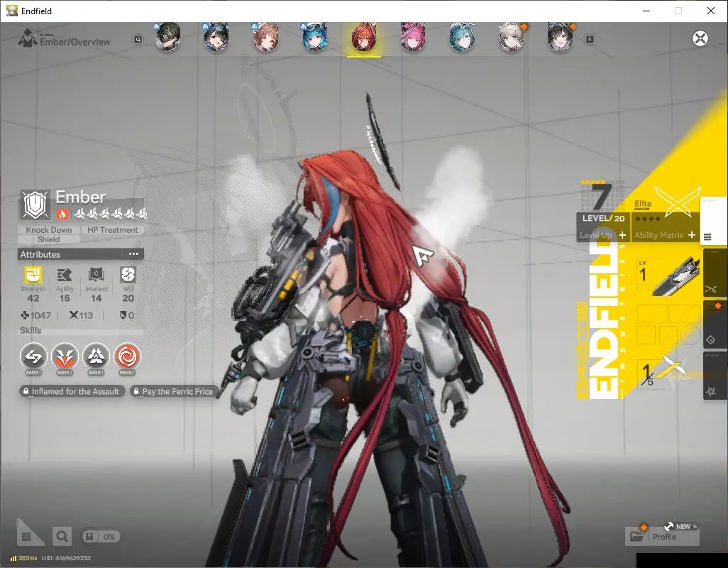Click the Will brain icon

tap(128, 275)
